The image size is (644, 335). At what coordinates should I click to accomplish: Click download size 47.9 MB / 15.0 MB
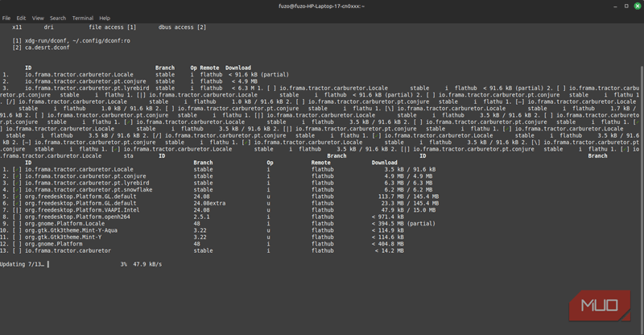410,210
